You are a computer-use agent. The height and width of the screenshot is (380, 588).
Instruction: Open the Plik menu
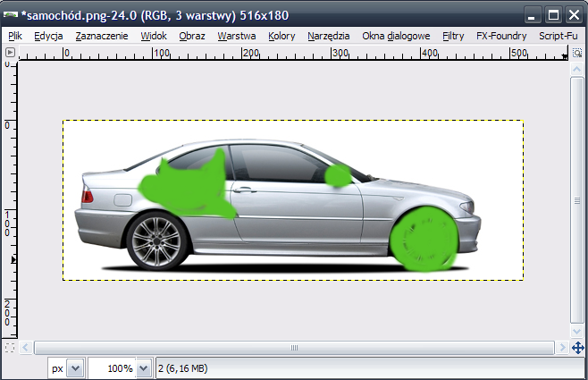[x=15, y=36]
